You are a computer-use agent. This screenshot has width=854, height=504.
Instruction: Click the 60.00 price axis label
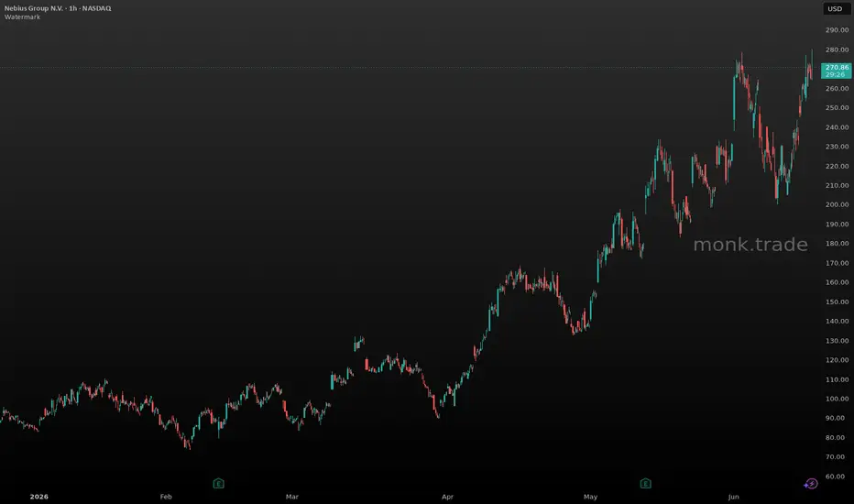tap(838, 477)
